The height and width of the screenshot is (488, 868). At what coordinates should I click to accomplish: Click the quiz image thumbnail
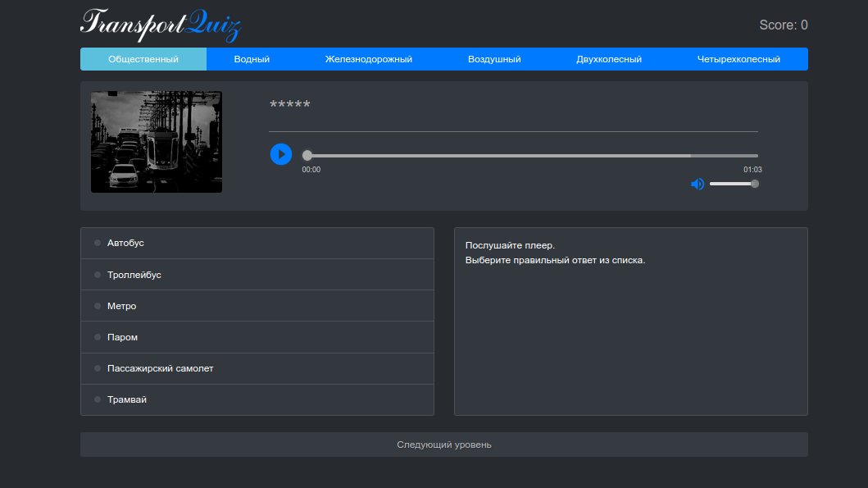(156, 141)
